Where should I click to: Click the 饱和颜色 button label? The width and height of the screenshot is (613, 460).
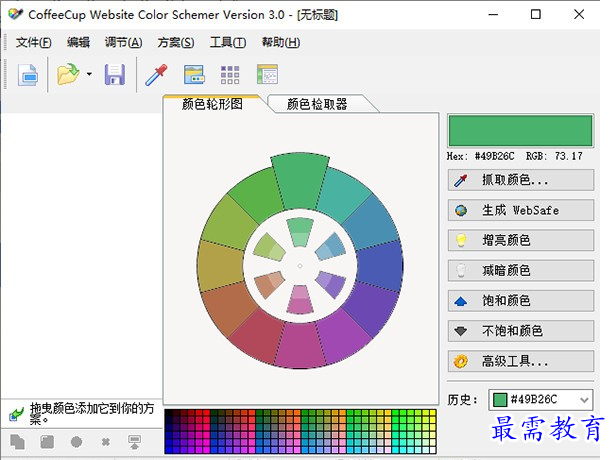506,301
